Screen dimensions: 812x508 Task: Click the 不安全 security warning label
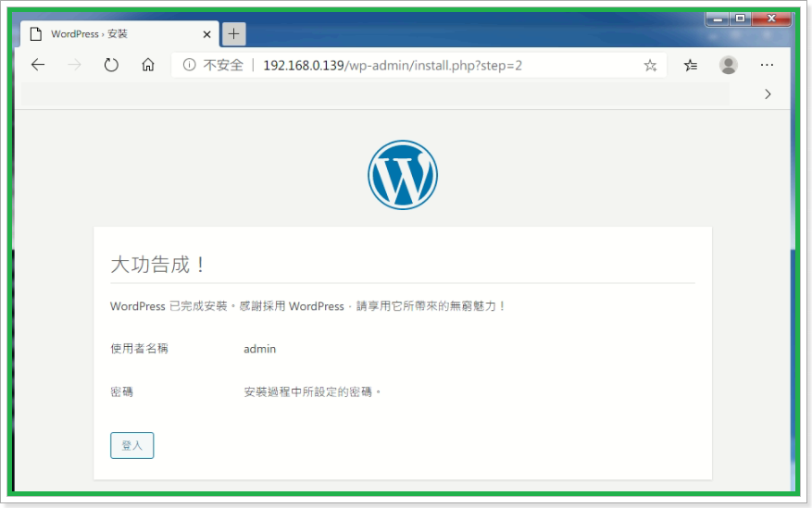[x=223, y=65]
